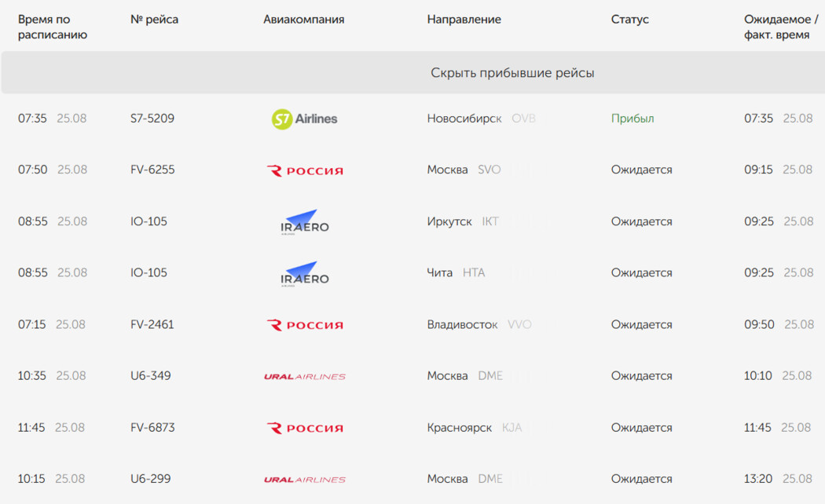Select the Владивосток VVO destination
The width and height of the screenshot is (825, 504).
(x=478, y=324)
